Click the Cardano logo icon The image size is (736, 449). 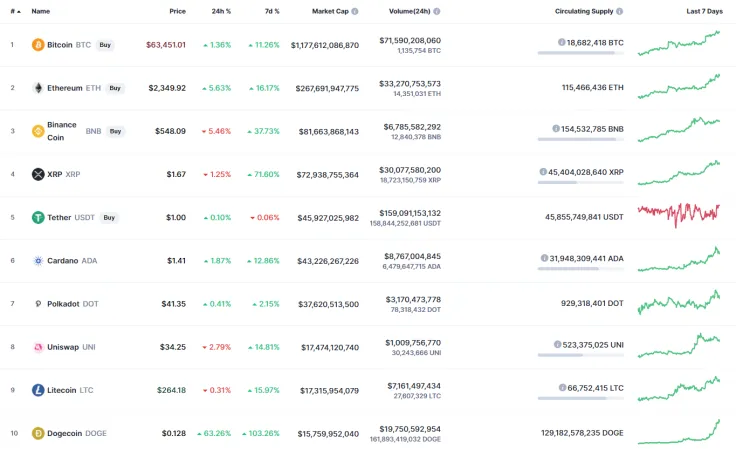(38, 260)
